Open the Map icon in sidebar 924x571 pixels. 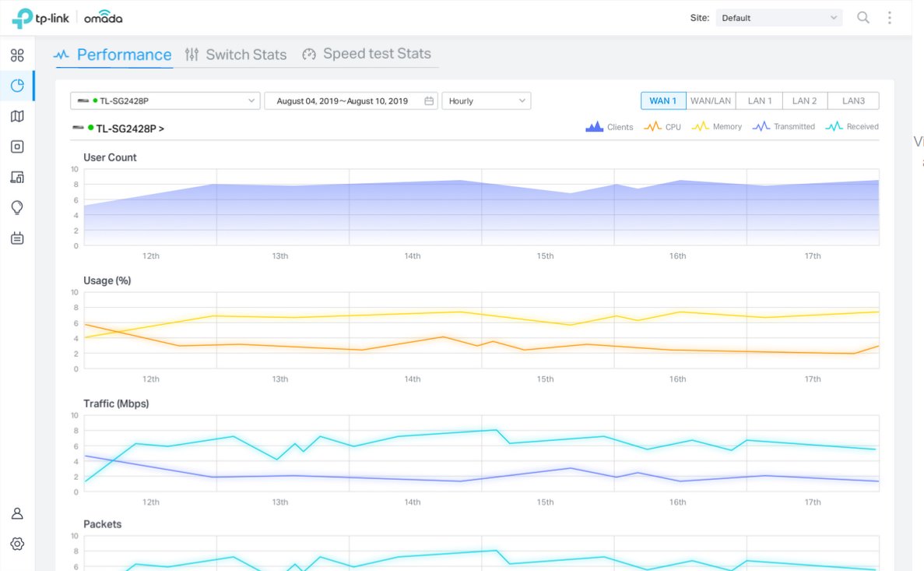(x=17, y=116)
